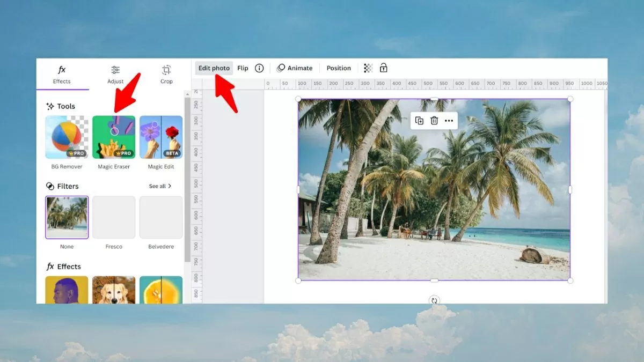Click the Animate spinner icon

(280, 68)
